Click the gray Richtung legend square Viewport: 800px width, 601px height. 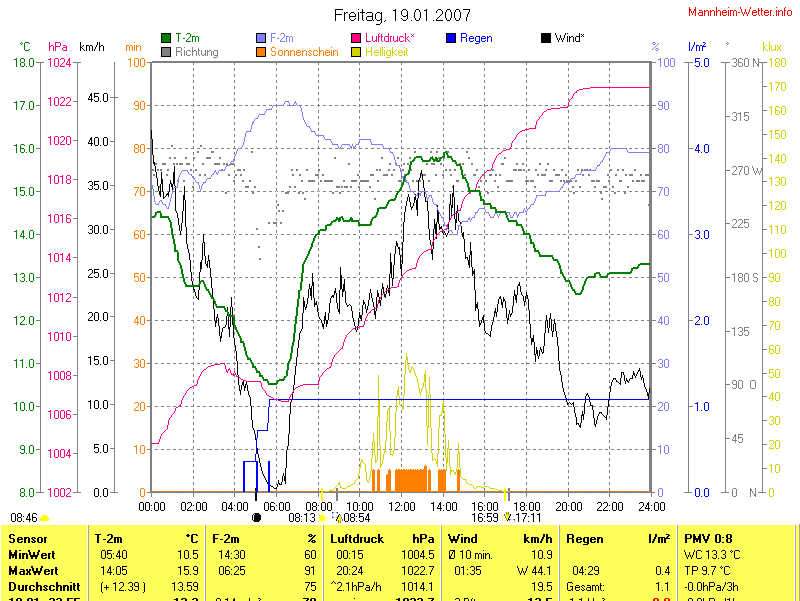point(166,52)
